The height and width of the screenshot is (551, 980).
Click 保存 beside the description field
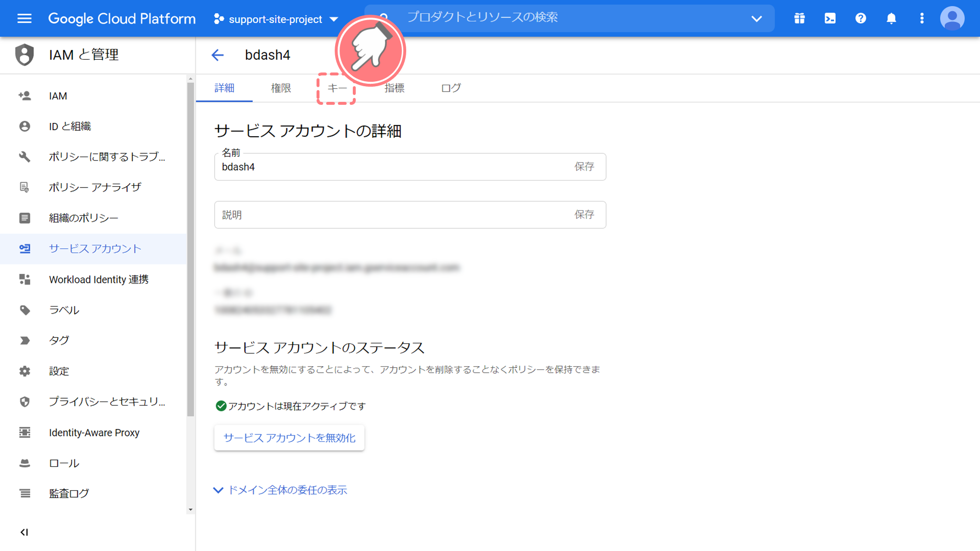click(x=584, y=215)
